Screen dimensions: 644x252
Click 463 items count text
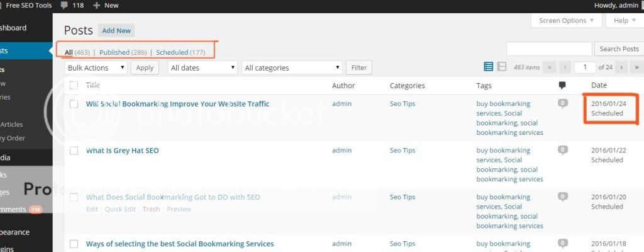(x=526, y=67)
